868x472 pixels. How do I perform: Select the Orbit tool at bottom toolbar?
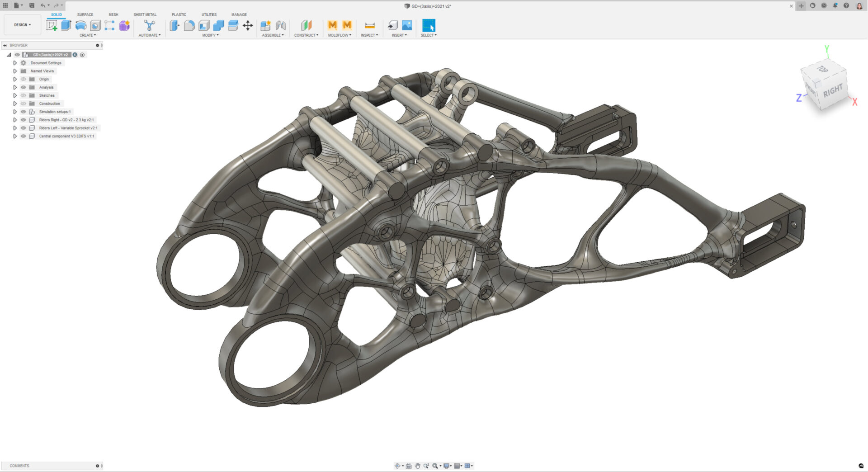397,466
